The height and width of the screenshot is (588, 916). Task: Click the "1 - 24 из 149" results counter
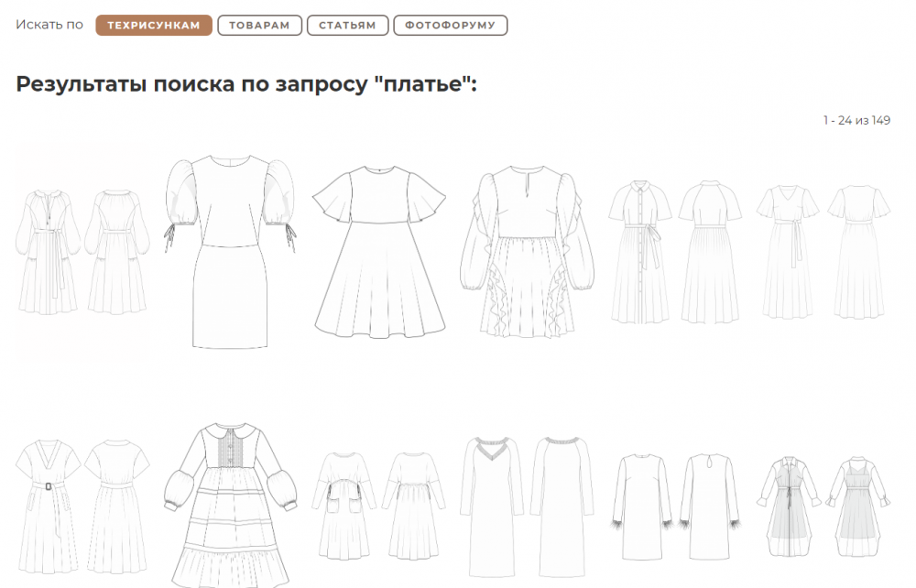[x=856, y=121]
